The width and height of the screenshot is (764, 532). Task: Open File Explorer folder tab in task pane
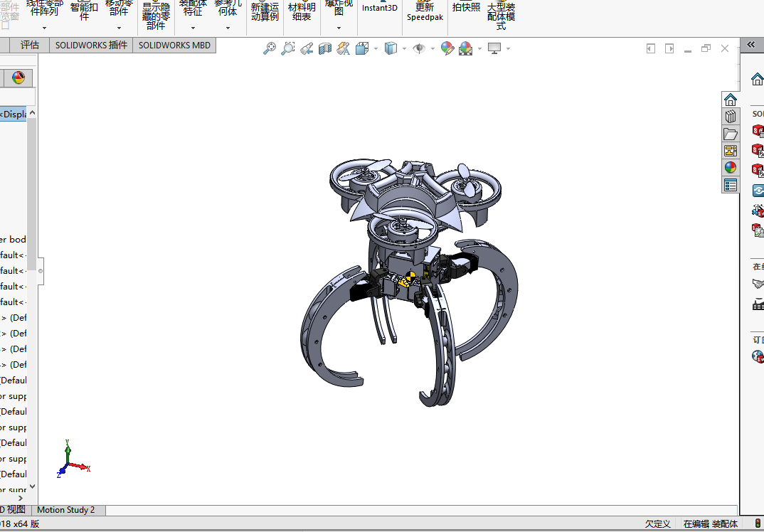[730, 134]
